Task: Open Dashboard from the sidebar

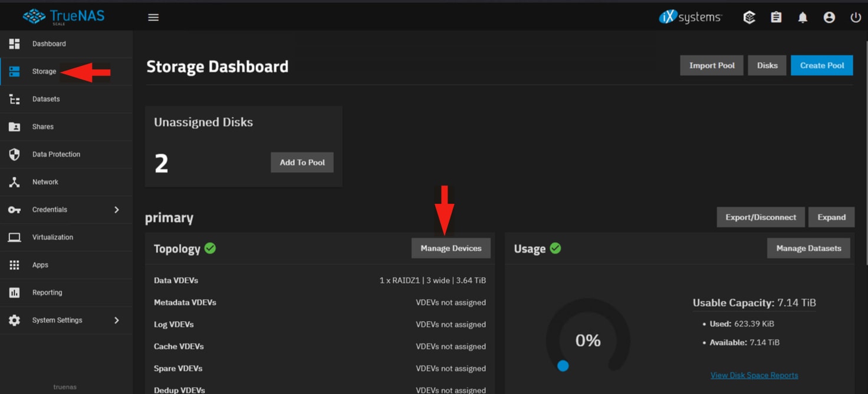Action: coord(49,44)
